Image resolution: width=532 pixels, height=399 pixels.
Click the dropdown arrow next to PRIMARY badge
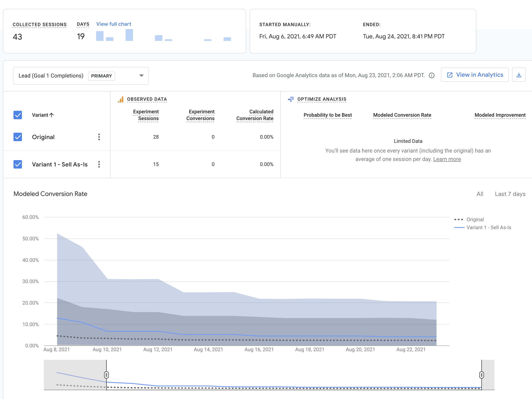click(x=141, y=76)
